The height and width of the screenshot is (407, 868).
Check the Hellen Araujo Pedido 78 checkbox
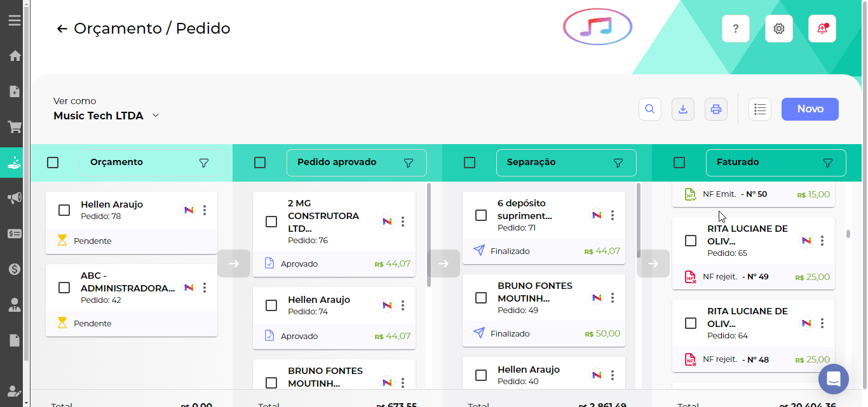(x=64, y=210)
